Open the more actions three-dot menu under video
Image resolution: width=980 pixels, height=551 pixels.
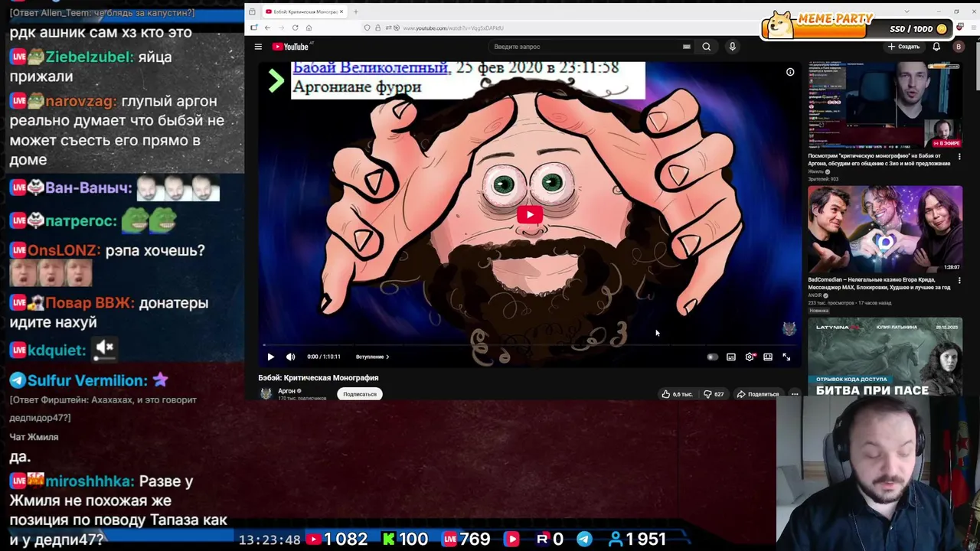click(x=795, y=394)
